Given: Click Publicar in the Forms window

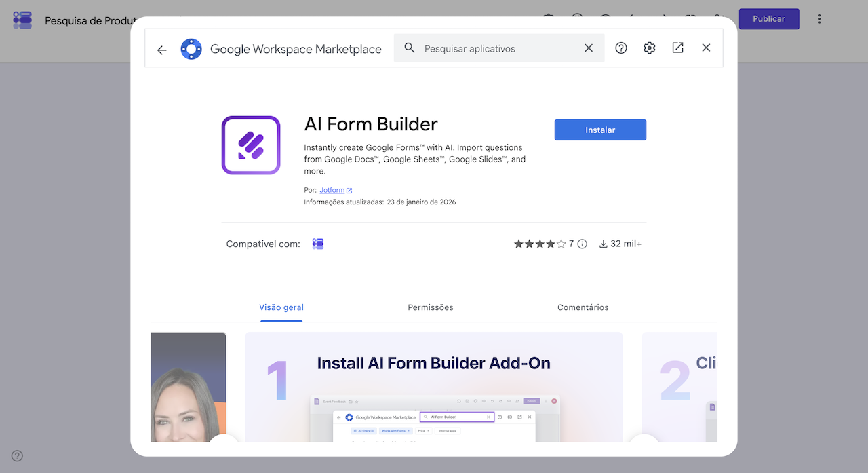Looking at the screenshot, I should click(769, 18).
